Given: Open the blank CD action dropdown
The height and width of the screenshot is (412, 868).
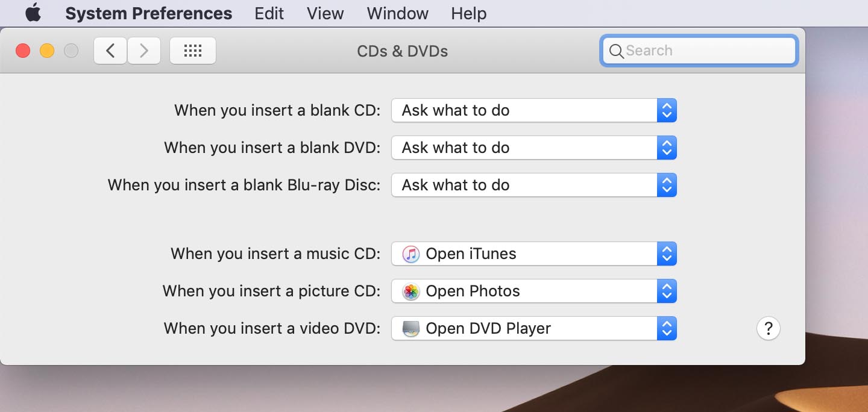Looking at the screenshot, I should (534, 110).
